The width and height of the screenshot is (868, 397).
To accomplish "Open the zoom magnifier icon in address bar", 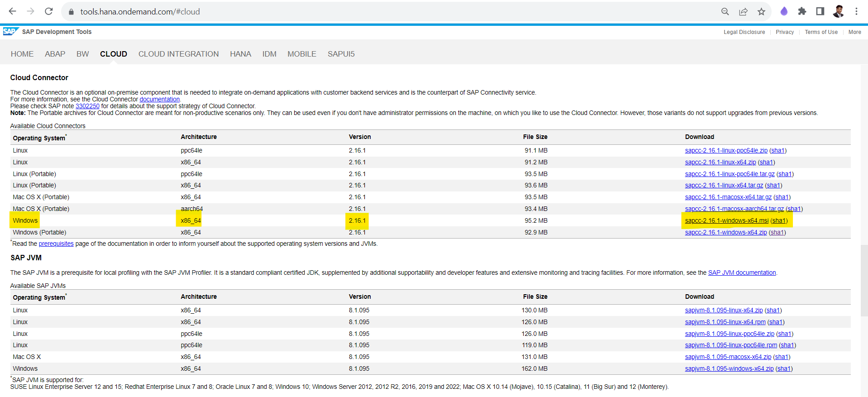I will (x=725, y=12).
